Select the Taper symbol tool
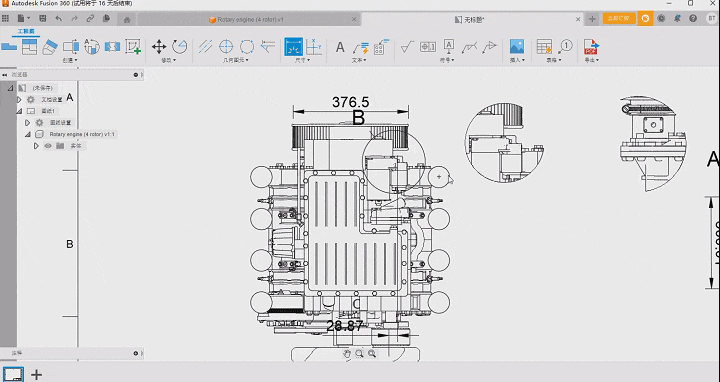720x382 pixels. (489, 47)
